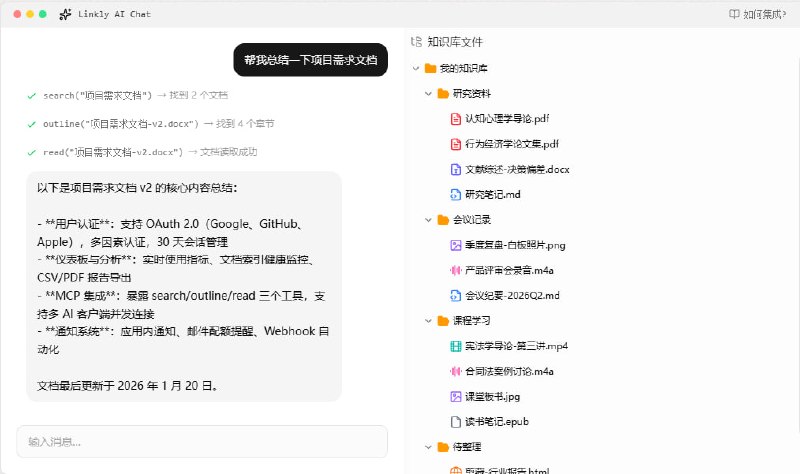The width and height of the screenshot is (800, 474).
Task: Click the 会议记录 folder label
Action: [x=471, y=220]
